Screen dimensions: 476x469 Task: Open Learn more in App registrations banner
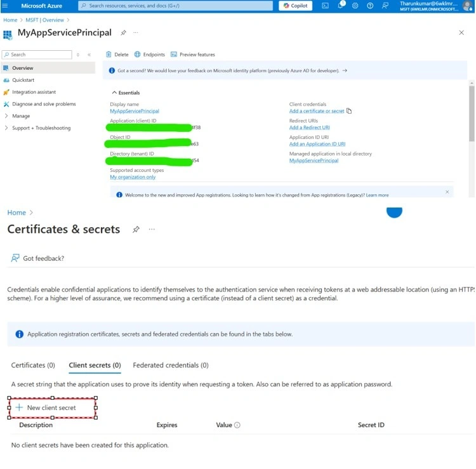click(x=377, y=195)
